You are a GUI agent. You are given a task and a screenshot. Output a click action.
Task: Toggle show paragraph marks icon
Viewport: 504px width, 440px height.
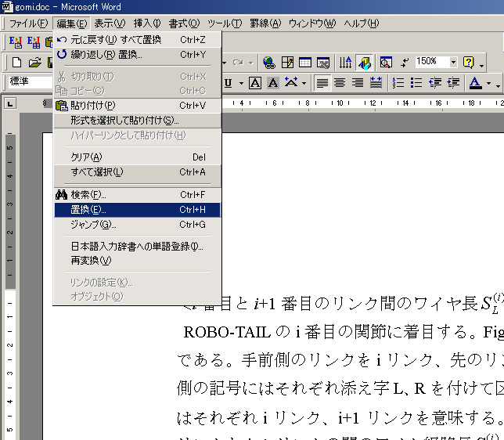405,63
